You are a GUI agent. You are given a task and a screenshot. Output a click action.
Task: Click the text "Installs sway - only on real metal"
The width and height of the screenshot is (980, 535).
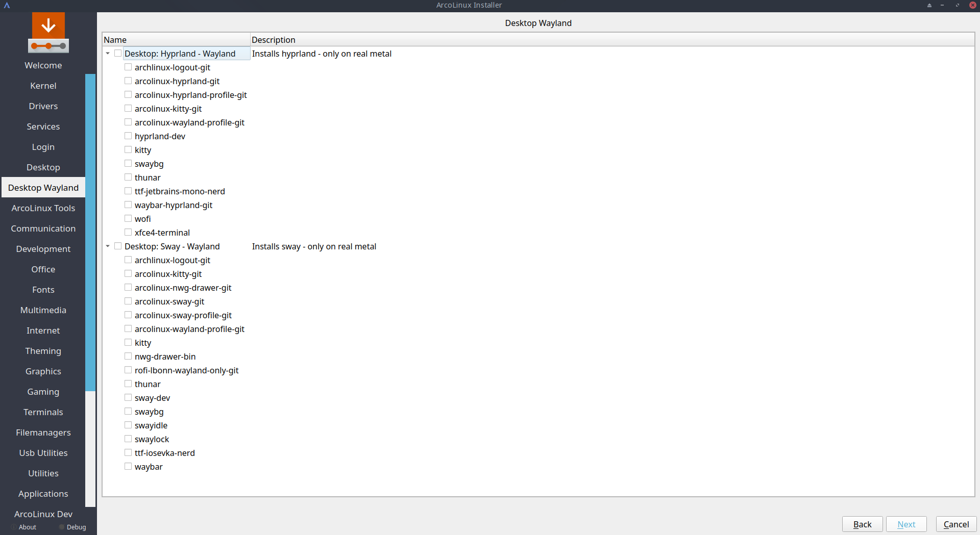[314, 246]
